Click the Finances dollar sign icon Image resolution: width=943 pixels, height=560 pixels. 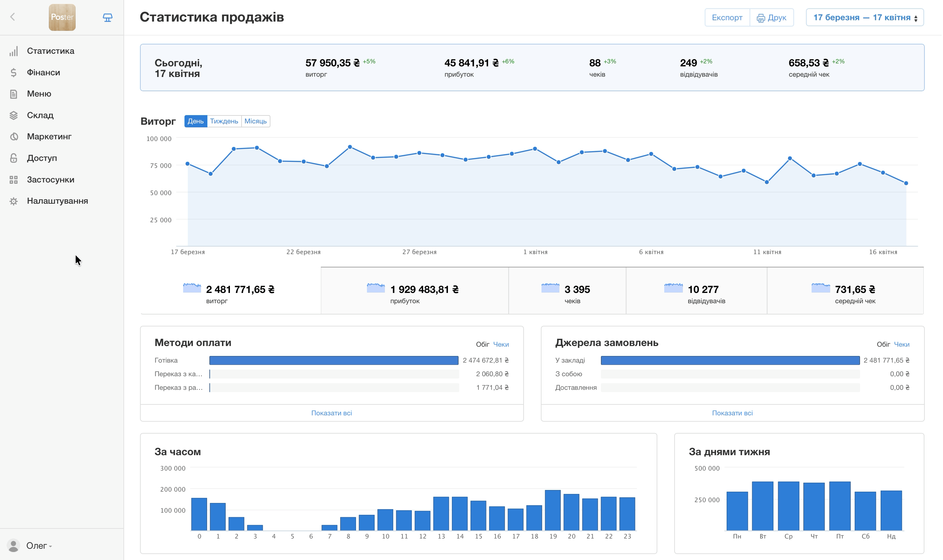click(14, 72)
